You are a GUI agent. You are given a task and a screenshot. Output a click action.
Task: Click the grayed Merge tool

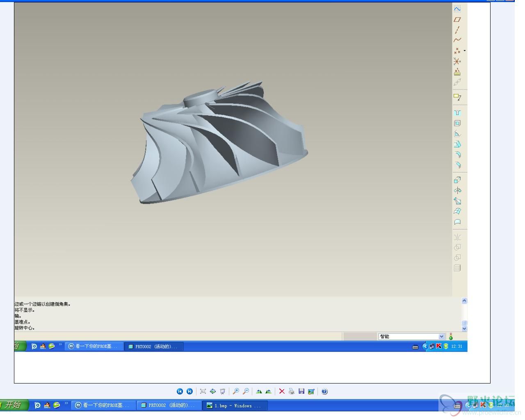click(457, 247)
